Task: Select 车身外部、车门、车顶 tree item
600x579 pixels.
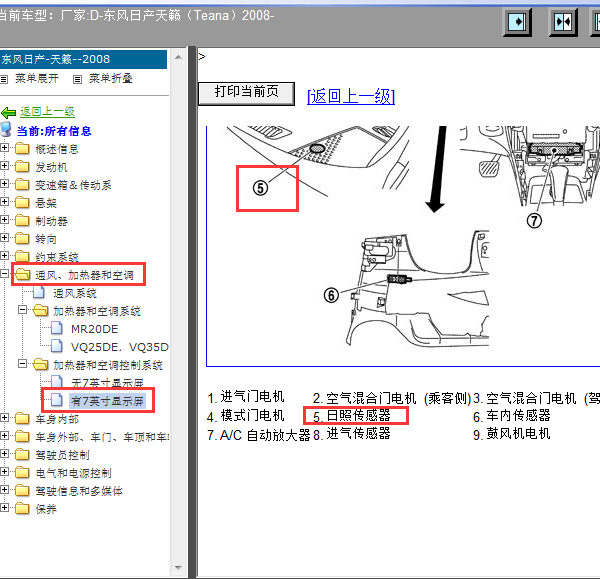Action: click(102, 437)
